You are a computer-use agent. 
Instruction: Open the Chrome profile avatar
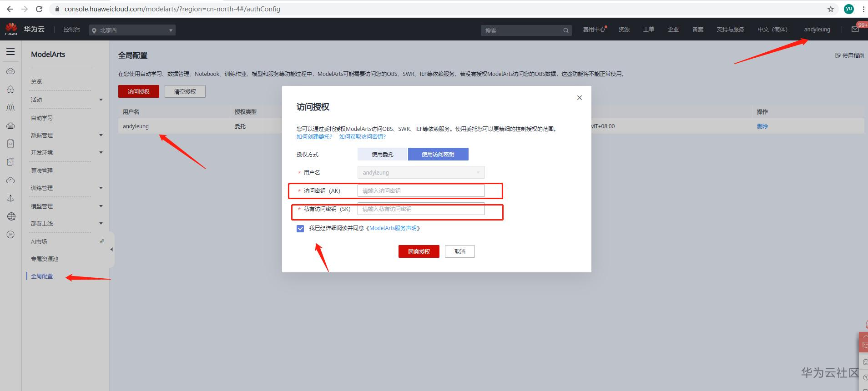pos(848,9)
